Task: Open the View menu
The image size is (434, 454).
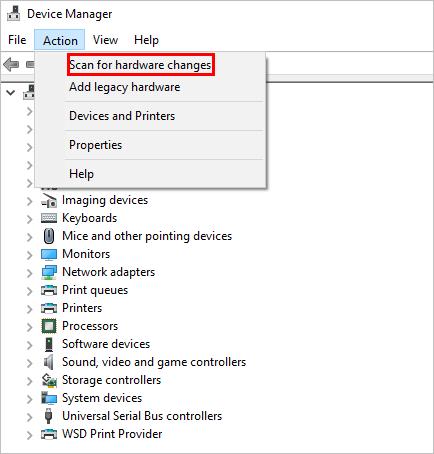Action: click(x=105, y=40)
